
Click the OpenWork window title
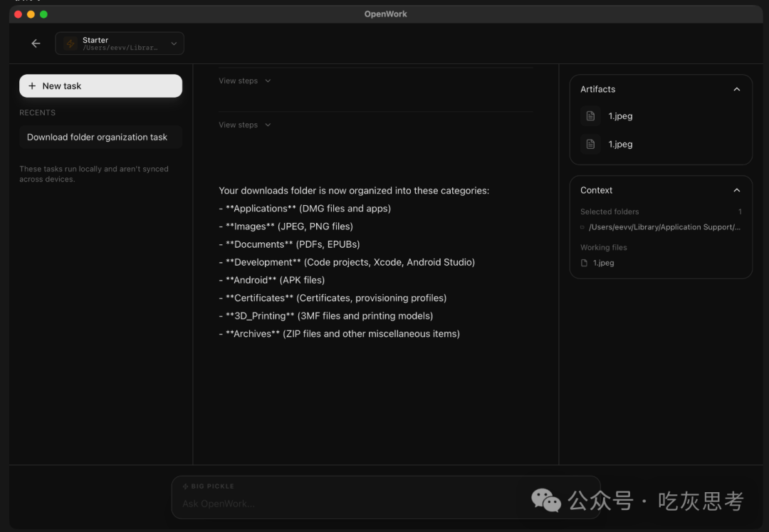385,14
